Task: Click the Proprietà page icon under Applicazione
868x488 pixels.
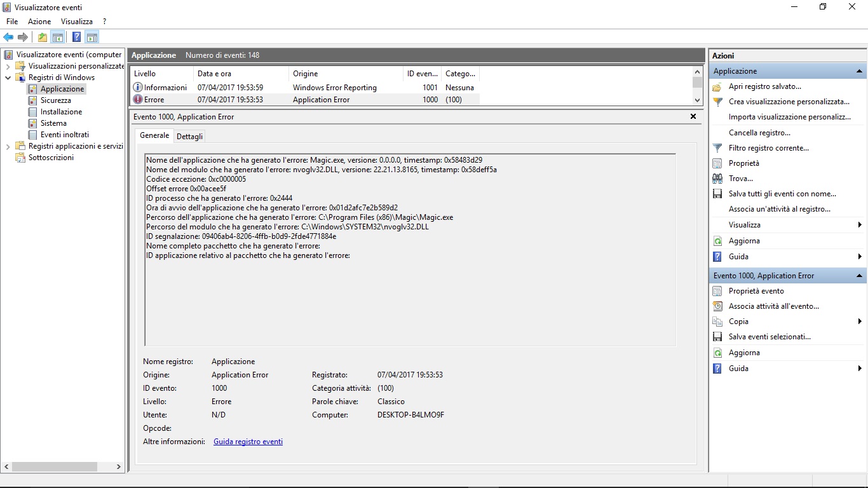Action: (x=717, y=163)
